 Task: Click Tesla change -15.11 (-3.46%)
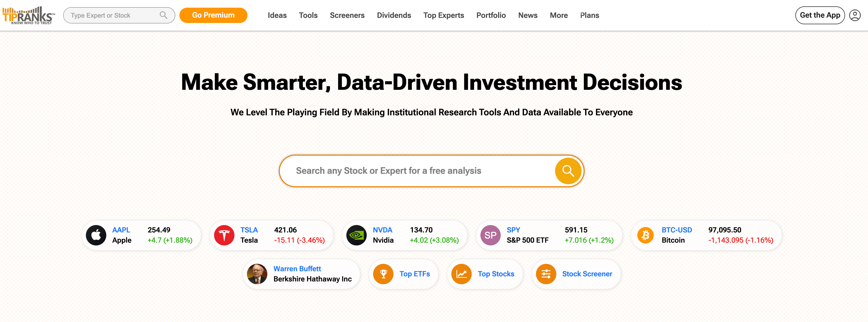(x=299, y=240)
